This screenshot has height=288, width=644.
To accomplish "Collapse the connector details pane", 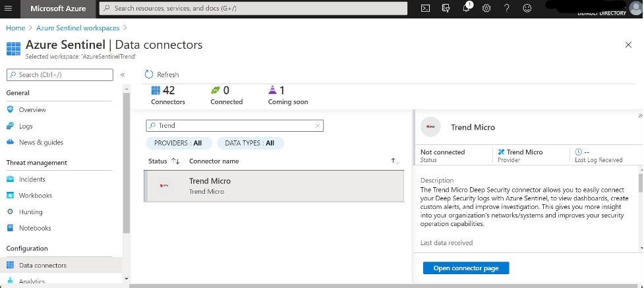I will click(x=640, y=116).
